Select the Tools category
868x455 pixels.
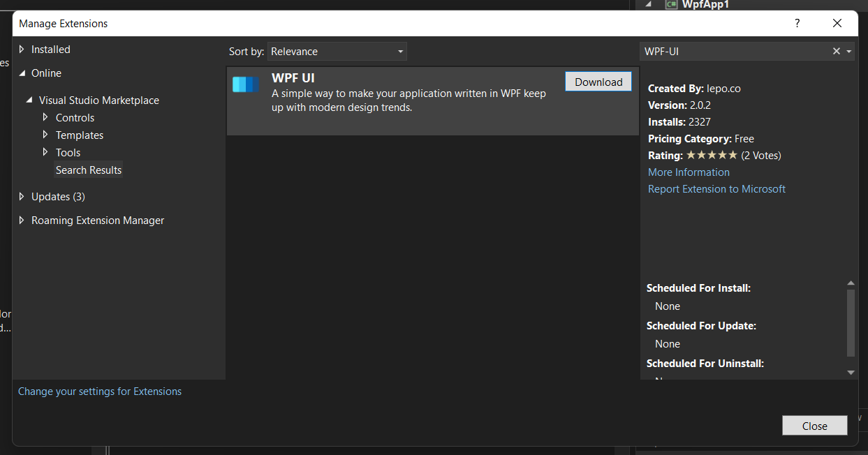point(68,152)
